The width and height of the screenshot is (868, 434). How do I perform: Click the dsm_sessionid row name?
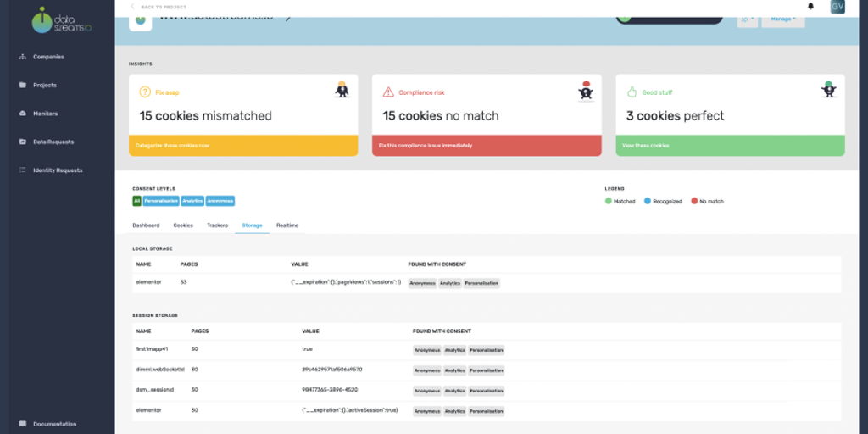coord(155,389)
